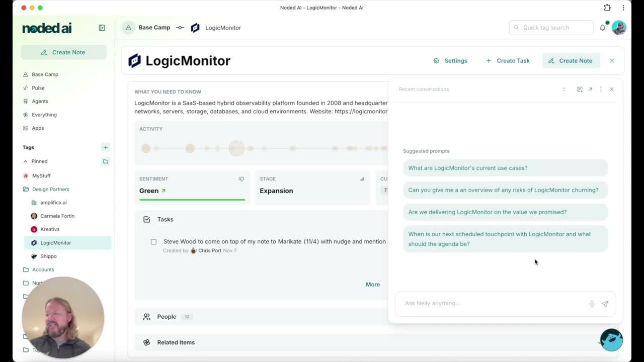Select LogicMonitor tag in sidebar
This screenshot has height=362, width=644.
tap(68, 243)
